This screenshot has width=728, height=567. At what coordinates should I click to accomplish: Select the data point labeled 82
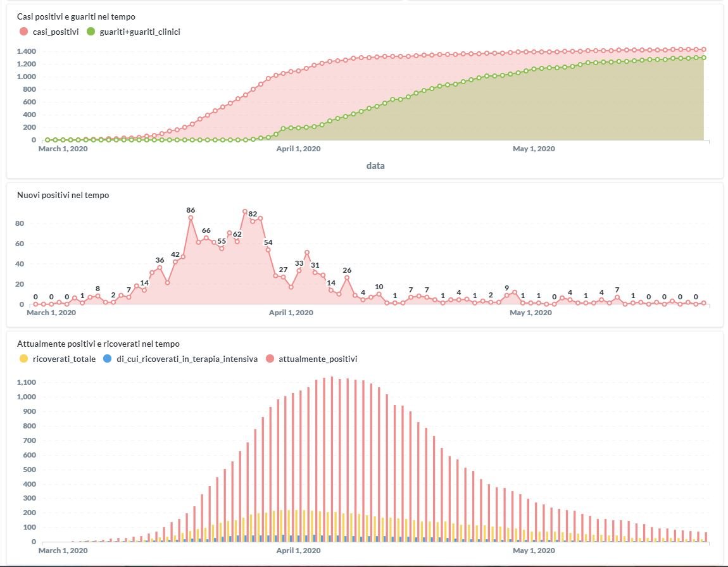click(253, 221)
